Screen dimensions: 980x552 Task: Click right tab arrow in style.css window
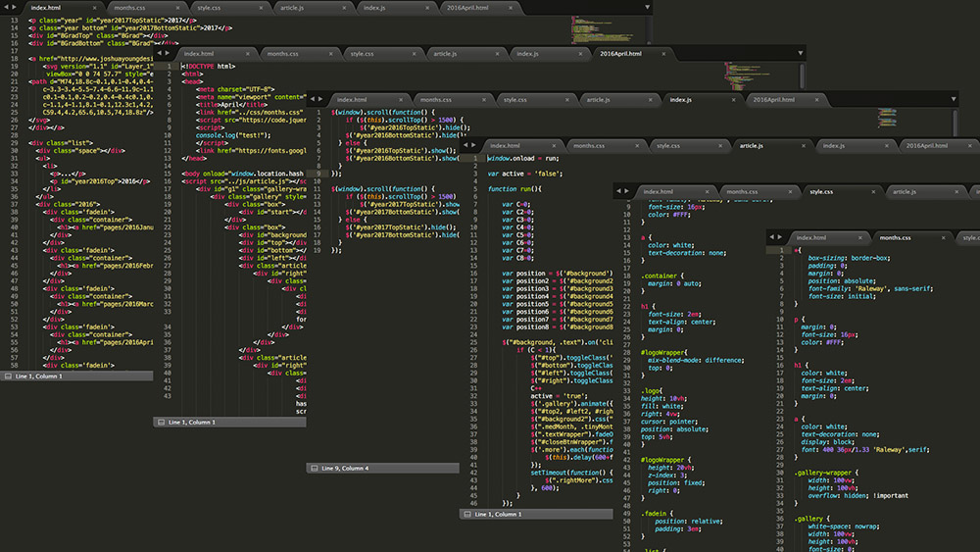[627, 191]
